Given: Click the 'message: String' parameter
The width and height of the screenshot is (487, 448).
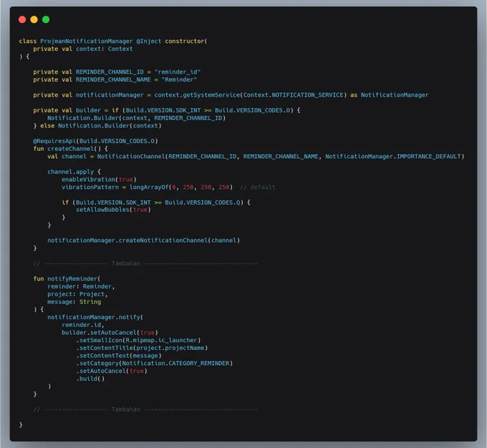Looking at the screenshot, I should (74, 302).
